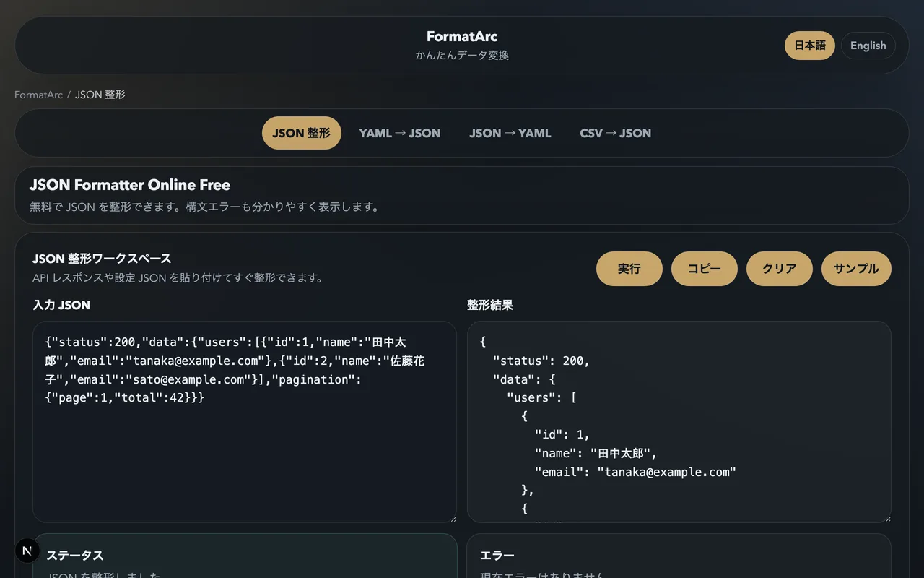Click the FormatArc header title
924x578 pixels.
(x=461, y=36)
